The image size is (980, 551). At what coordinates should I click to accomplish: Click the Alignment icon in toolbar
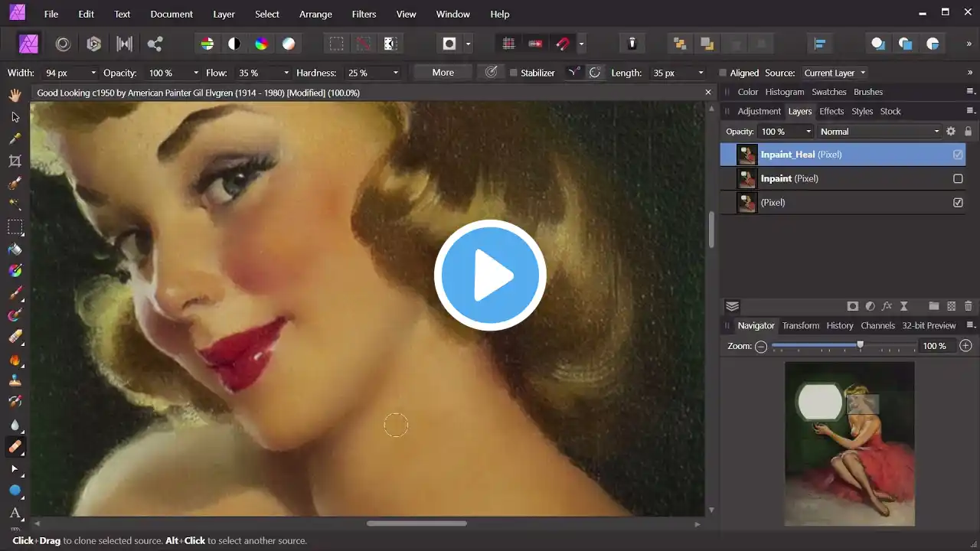point(819,44)
